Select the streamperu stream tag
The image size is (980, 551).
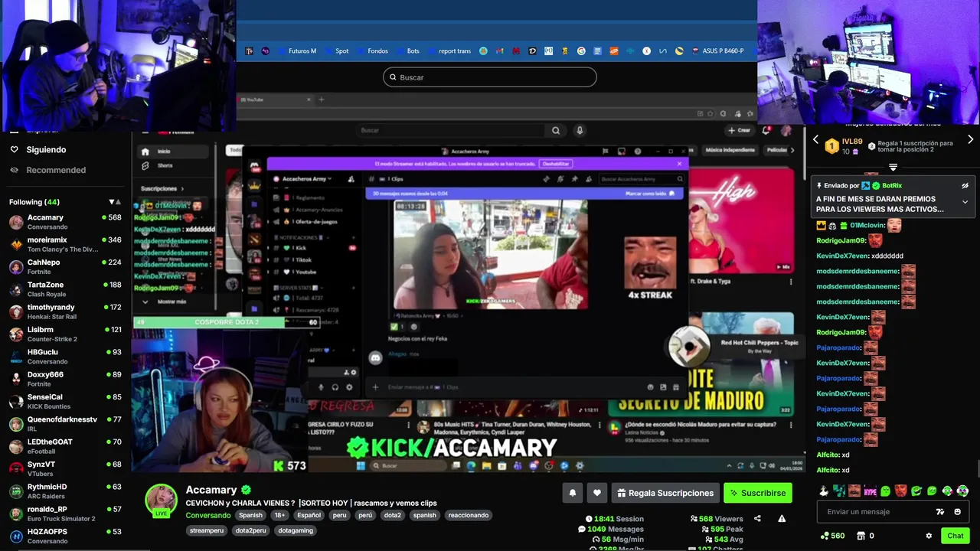pos(207,530)
